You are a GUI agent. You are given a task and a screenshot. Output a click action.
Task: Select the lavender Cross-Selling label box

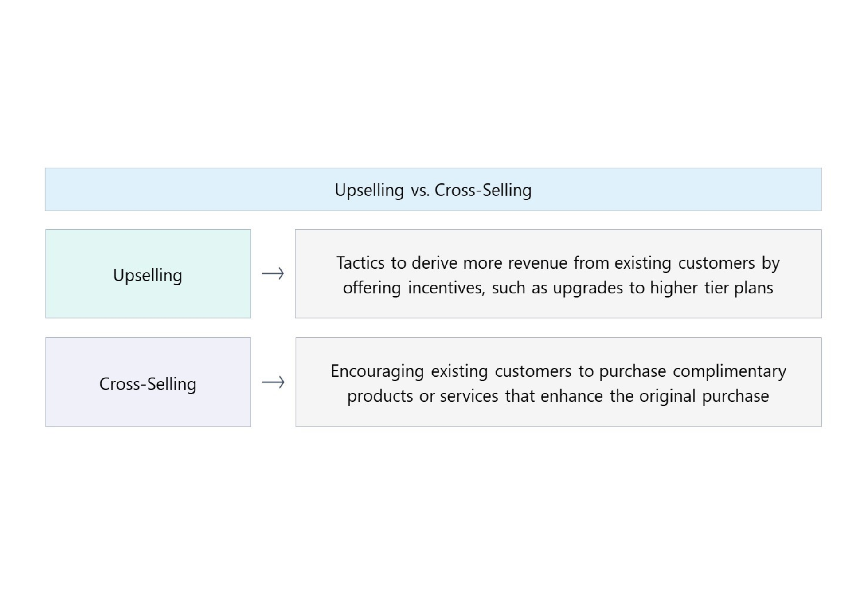tap(148, 382)
